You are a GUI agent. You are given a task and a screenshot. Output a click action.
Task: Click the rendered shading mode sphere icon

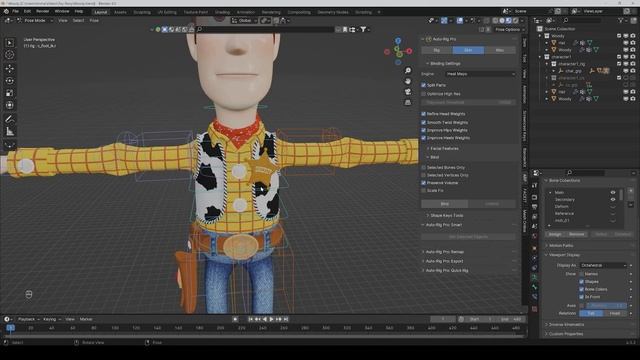[516, 20]
